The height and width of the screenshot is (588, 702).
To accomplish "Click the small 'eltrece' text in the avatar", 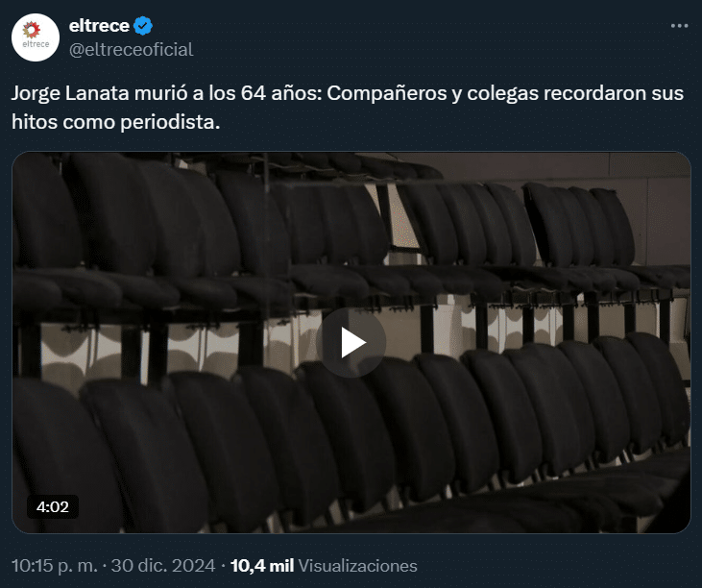I will pyautogui.click(x=36, y=44).
